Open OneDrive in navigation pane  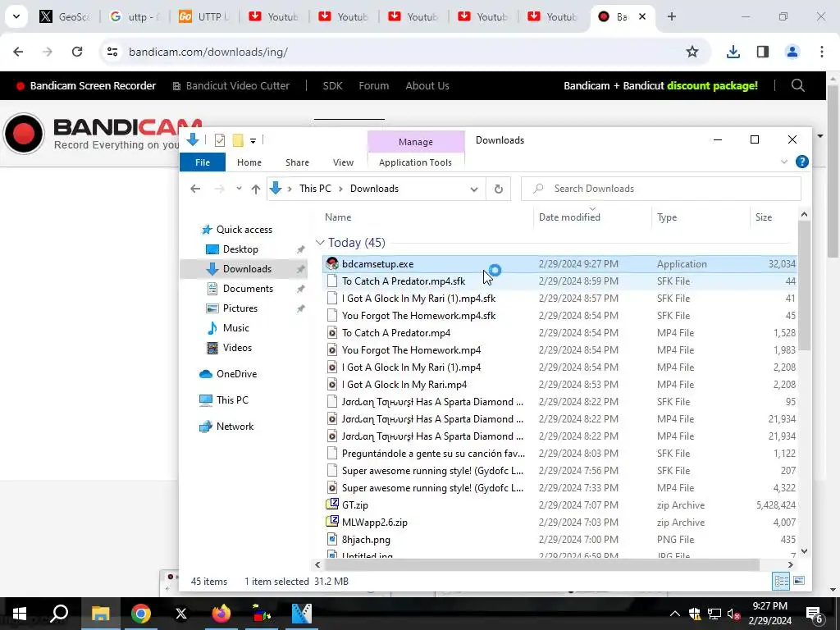(x=236, y=374)
